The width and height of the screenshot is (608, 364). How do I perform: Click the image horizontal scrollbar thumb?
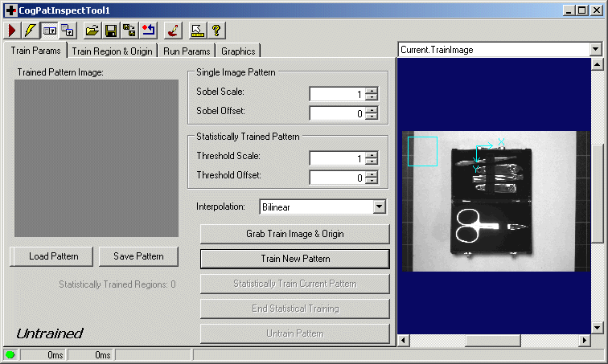(x=492, y=341)
